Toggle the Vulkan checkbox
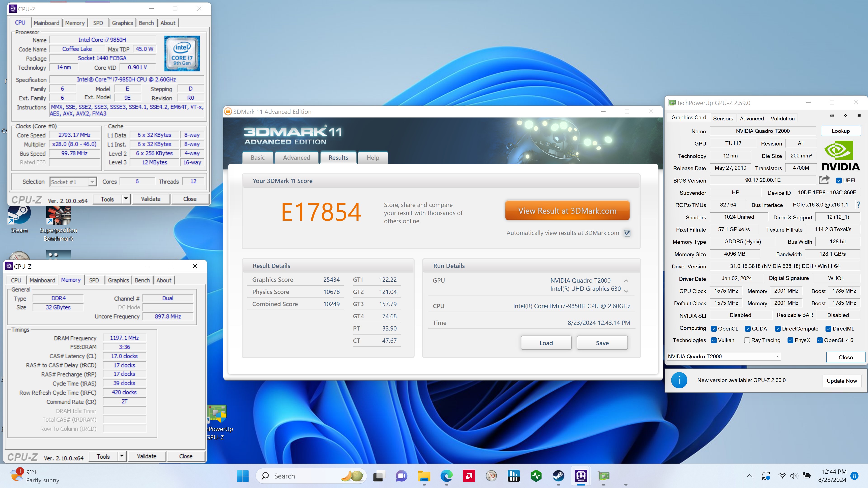This screenshot has width=868, height=488. click(x=714, y=340)
